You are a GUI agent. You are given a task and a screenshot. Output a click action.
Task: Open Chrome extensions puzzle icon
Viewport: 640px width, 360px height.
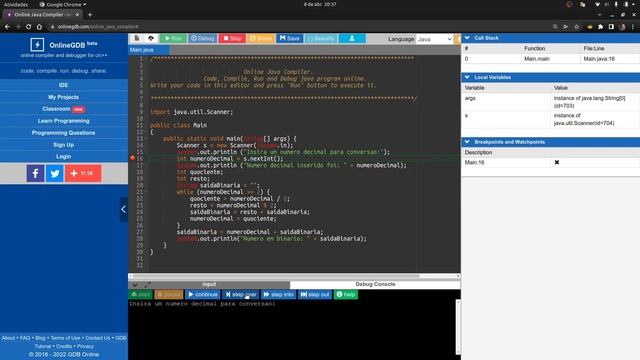pyautogui.click(x=600, y=27)
